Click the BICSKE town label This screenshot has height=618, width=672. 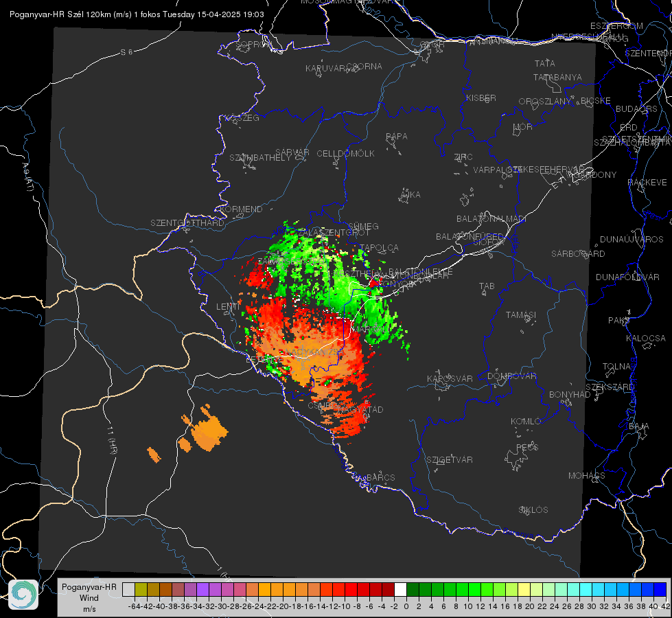click(596, 101)
